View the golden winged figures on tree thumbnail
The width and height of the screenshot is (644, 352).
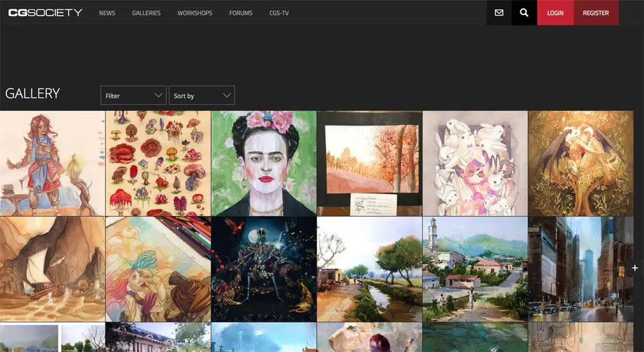click(581, 163)
